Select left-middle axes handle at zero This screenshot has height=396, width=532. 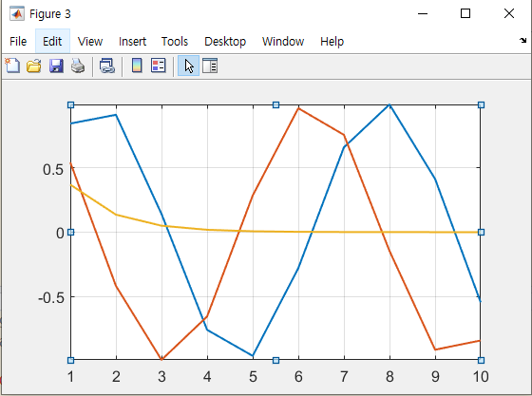(70, 233)
